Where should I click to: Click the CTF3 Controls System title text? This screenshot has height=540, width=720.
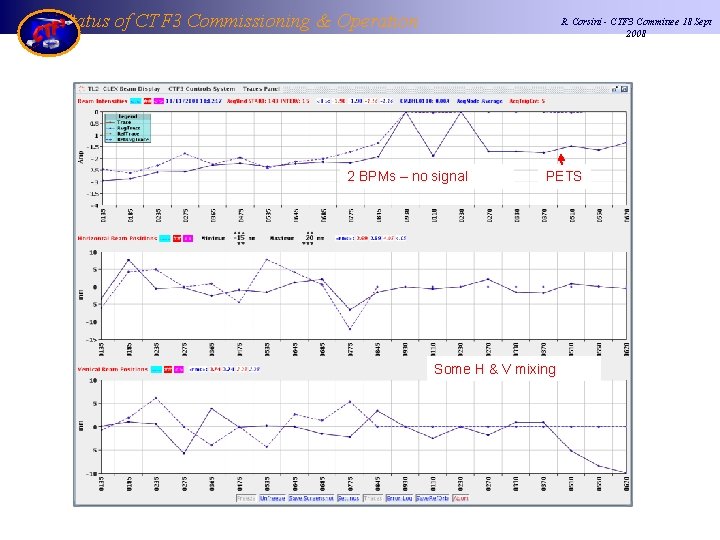coord(202,89)
